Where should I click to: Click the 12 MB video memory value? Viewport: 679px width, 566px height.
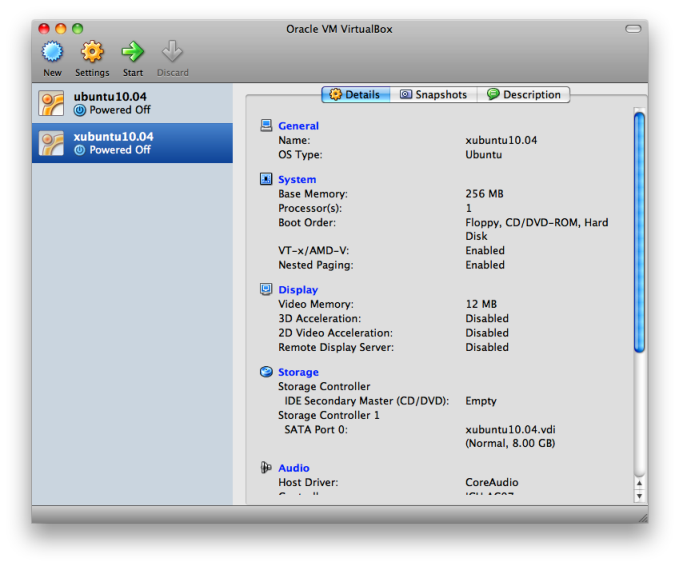[481, 304]
